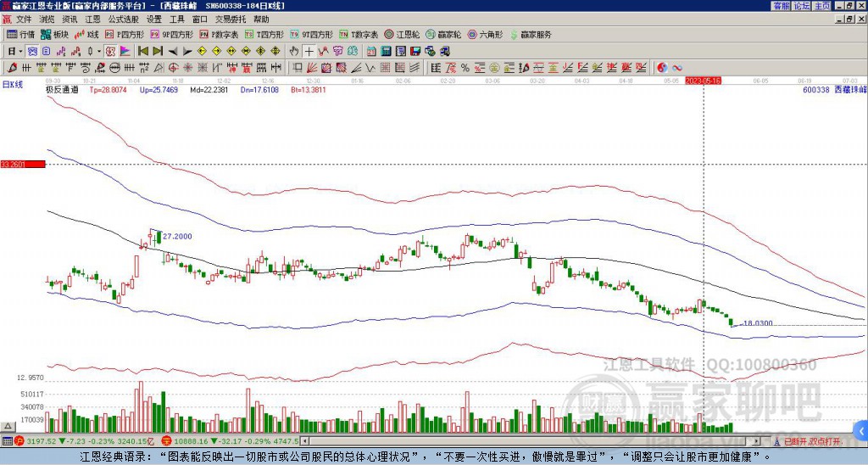Open the 公式选股 menu
Image resolution: width=868 pixels, height=465 pixels.
(x=124, y=20)
